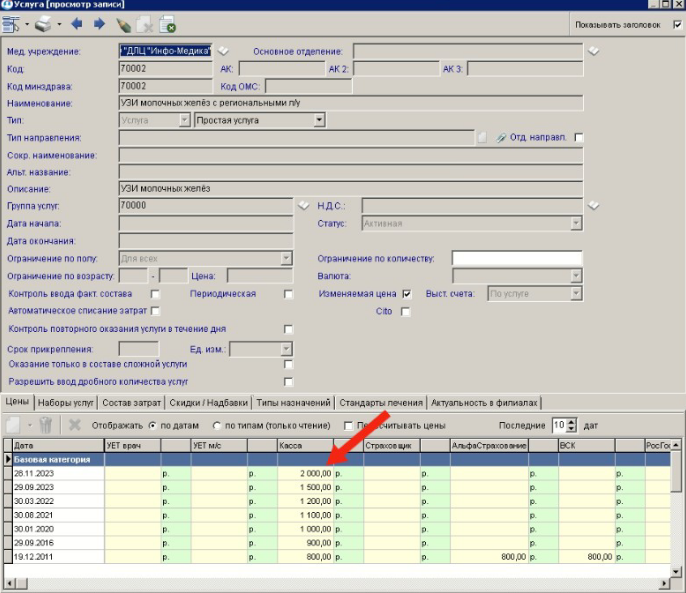Screen dimensions: 686x593
Task: Click the document with green mark toolbar icon
Action: (167, 23)
